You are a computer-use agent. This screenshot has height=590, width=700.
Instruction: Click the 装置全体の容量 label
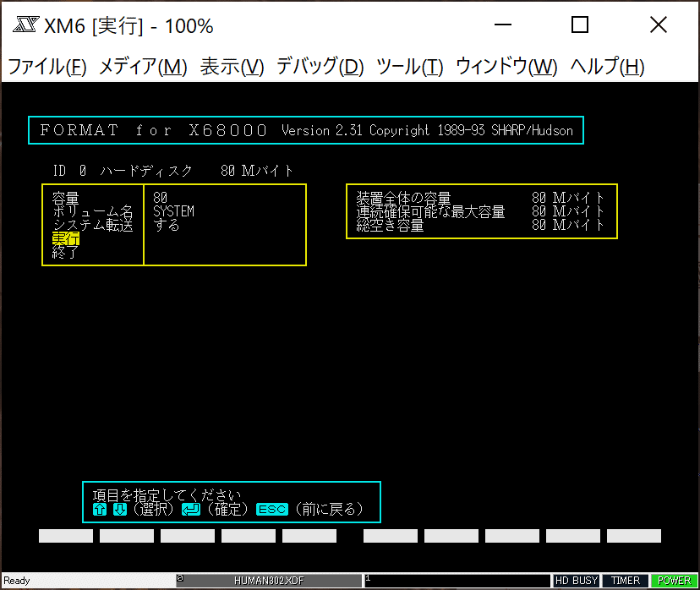pos(403,198)
